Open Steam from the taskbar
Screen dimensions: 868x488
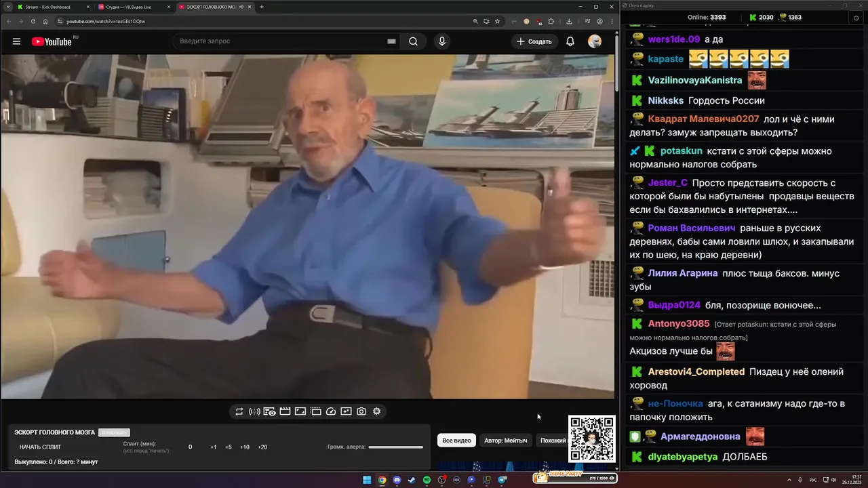point(412,480)
